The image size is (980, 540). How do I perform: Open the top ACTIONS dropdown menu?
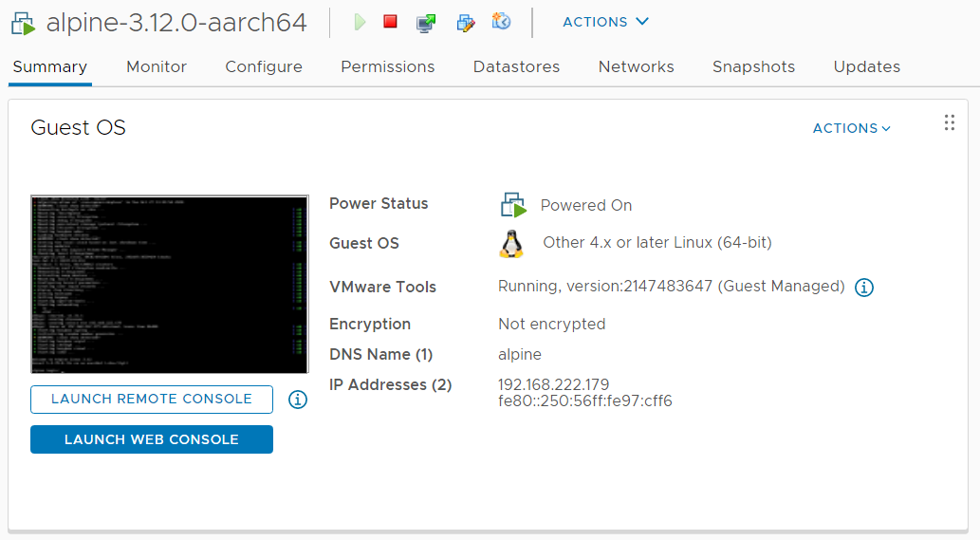tap(605, 22)
